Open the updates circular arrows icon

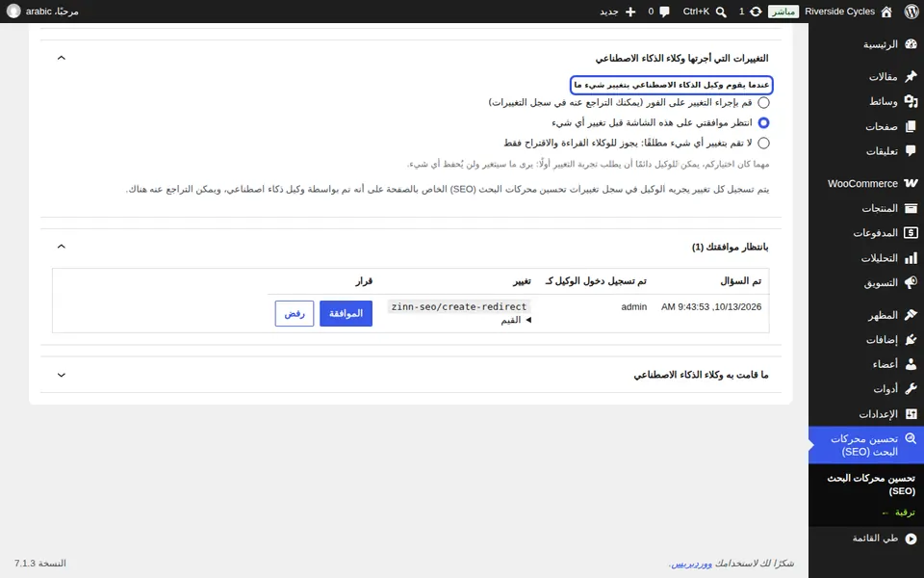coord(756,12)
